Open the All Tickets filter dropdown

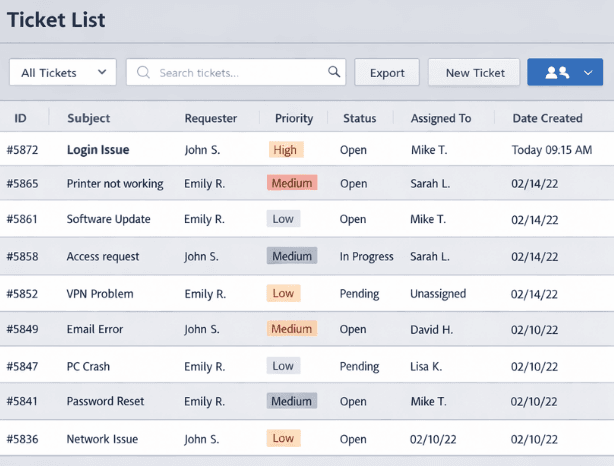point(63,72)
